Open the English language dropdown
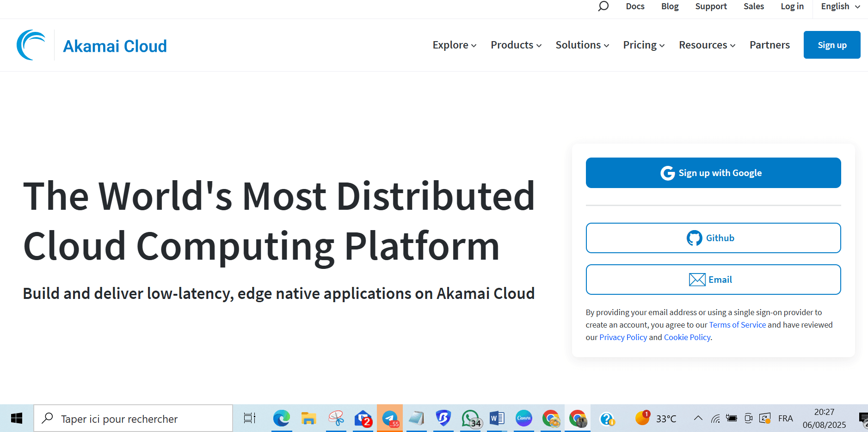 tap(840, 6)
